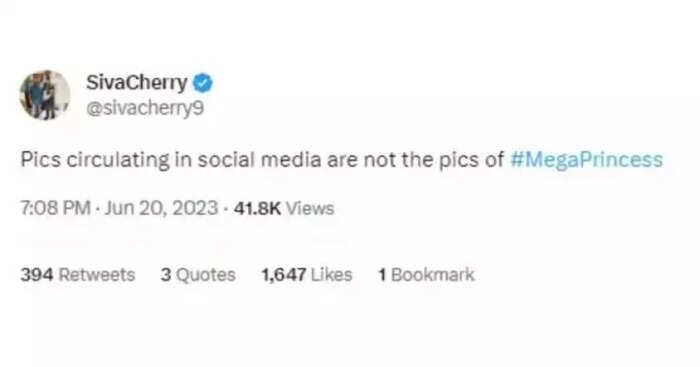The image size is (700, 367).
Task: Click the 1,647 likes count
Action: (x=284, y=275)
